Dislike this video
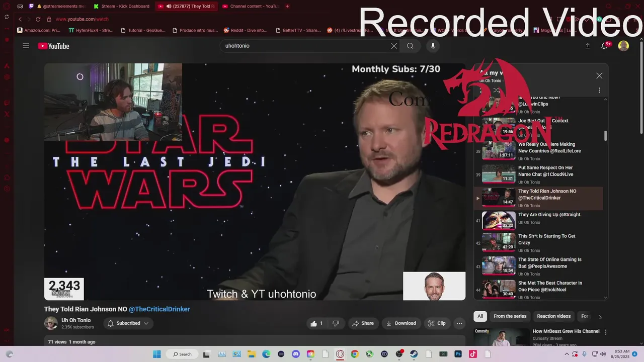Image resolution: width=644 pixels, height=362 pixels. tap(336, 323)
